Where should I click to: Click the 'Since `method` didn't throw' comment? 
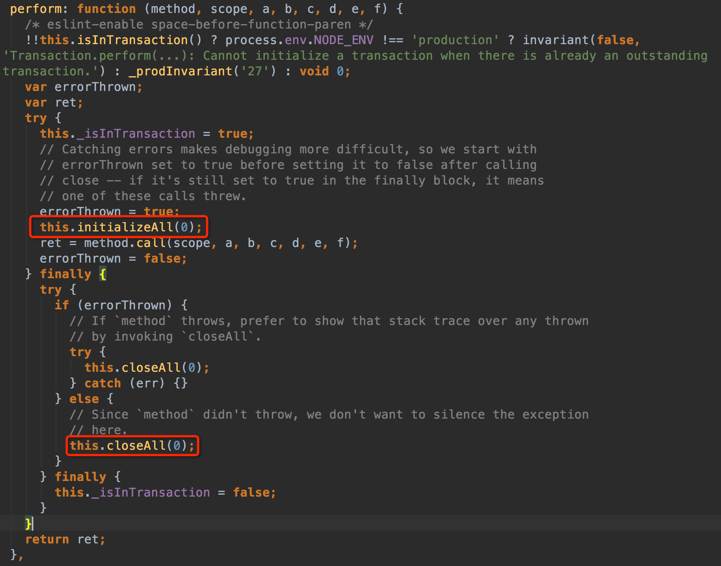pos(329,415)
